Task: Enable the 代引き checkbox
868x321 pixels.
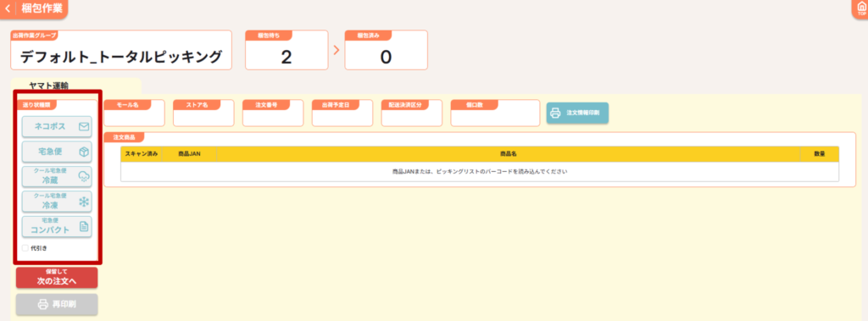Action: pyautogui.click(x=25, y=248)
